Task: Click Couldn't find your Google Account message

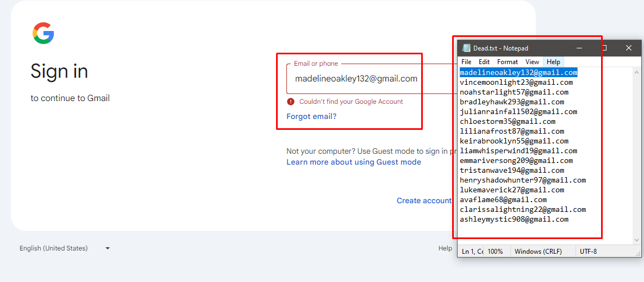Action: pyautogui.click(x=351, y=102)
